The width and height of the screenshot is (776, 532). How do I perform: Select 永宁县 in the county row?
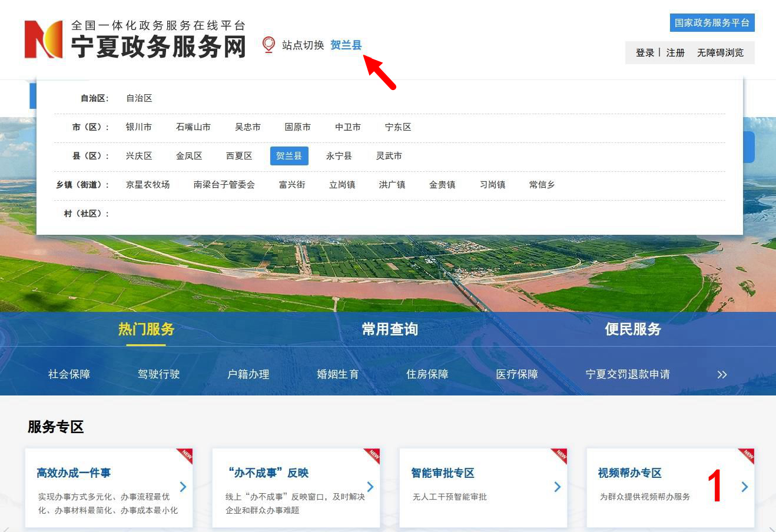[x=339, y=156]
